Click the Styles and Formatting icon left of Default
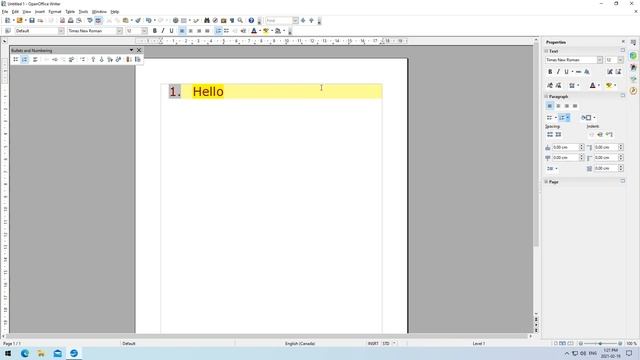Viewport: 640px width, 360px height. (x=8, y=31)
